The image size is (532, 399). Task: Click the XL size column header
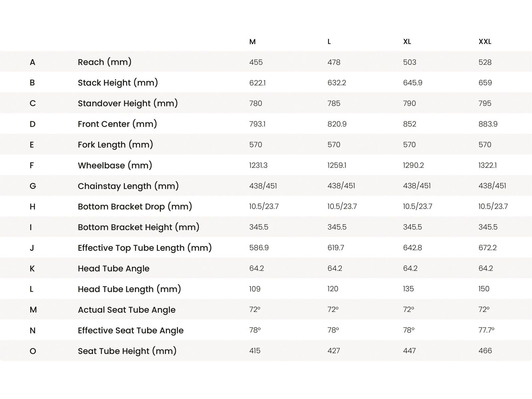407,42
